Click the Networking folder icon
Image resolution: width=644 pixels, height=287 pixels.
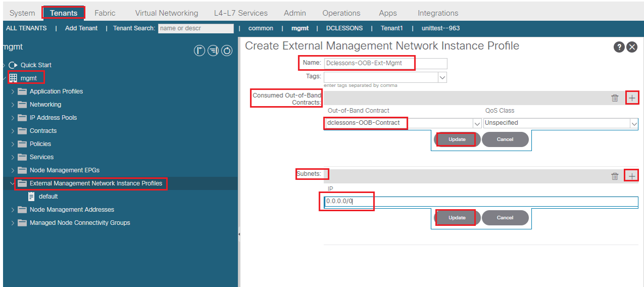pyautogui.click(x=22, y=105)
